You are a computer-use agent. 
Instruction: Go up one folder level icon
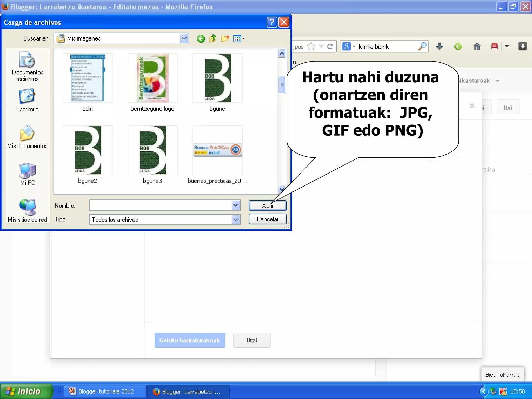coord(213,38)
